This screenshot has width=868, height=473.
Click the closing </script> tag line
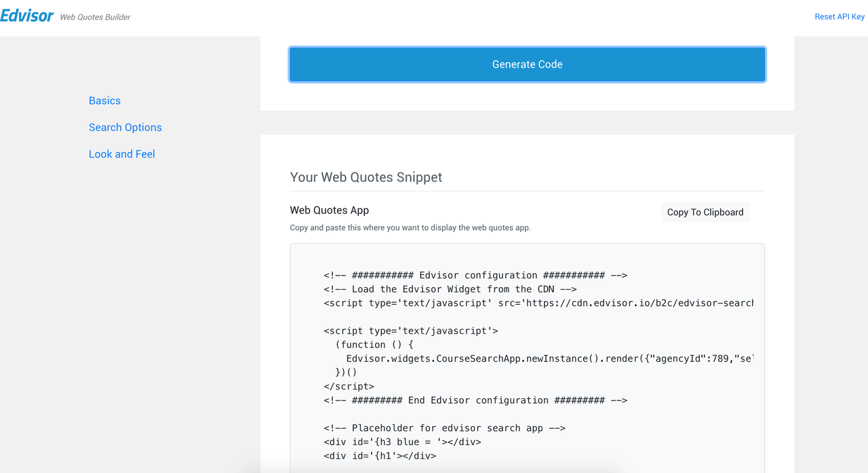349,386
